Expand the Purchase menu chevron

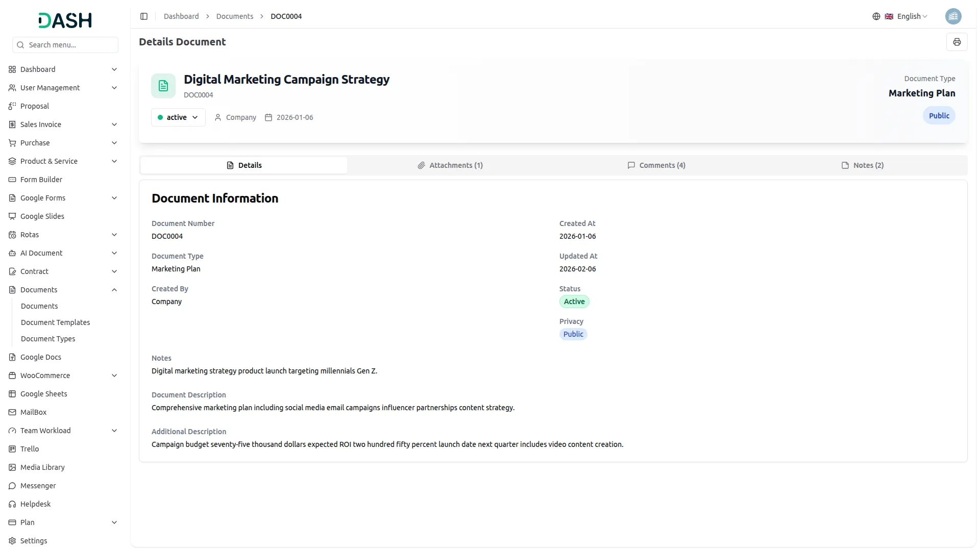(114, 143)
